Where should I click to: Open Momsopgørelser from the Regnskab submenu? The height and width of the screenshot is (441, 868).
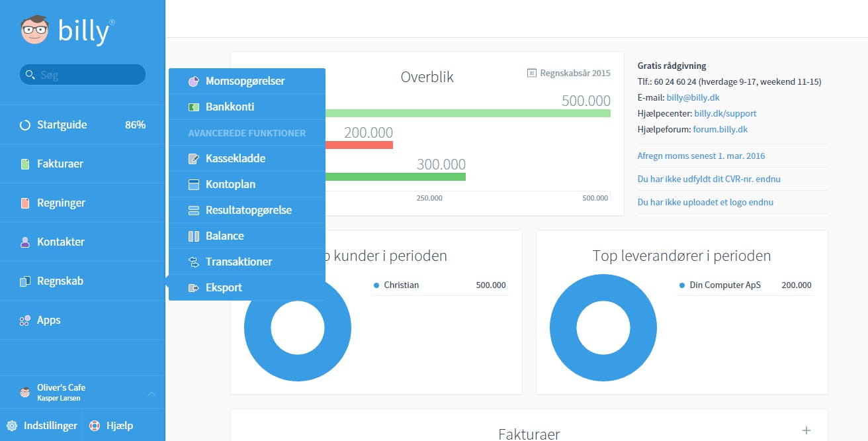click(x=247, y=81)
